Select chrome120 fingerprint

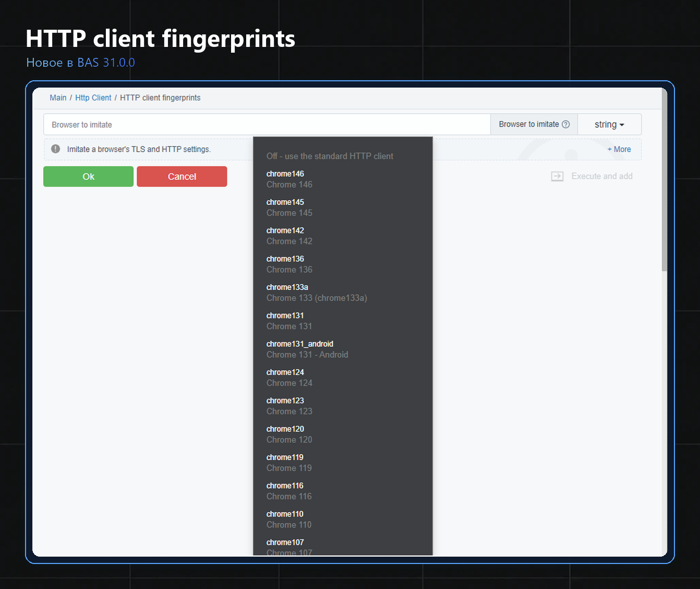pos(343,434)
